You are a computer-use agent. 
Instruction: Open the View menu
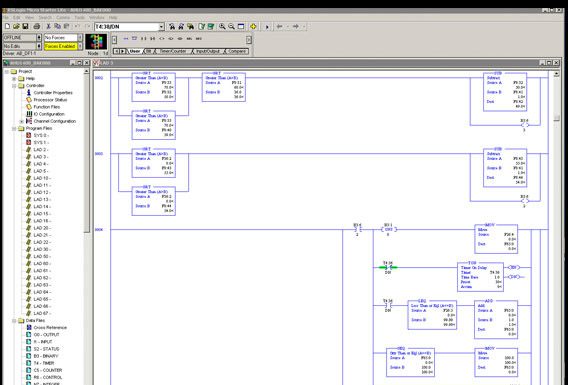pos(29,17)
